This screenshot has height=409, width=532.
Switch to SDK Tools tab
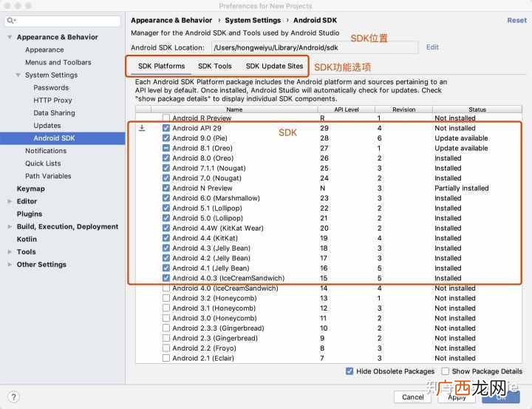(x=215, y=66)
